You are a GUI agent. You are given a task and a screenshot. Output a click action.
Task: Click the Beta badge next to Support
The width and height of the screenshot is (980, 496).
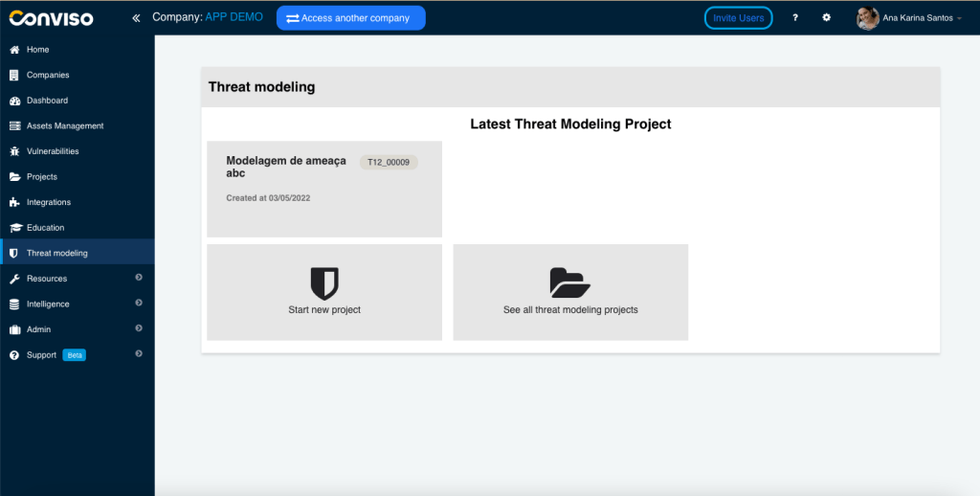coord(75,355)
